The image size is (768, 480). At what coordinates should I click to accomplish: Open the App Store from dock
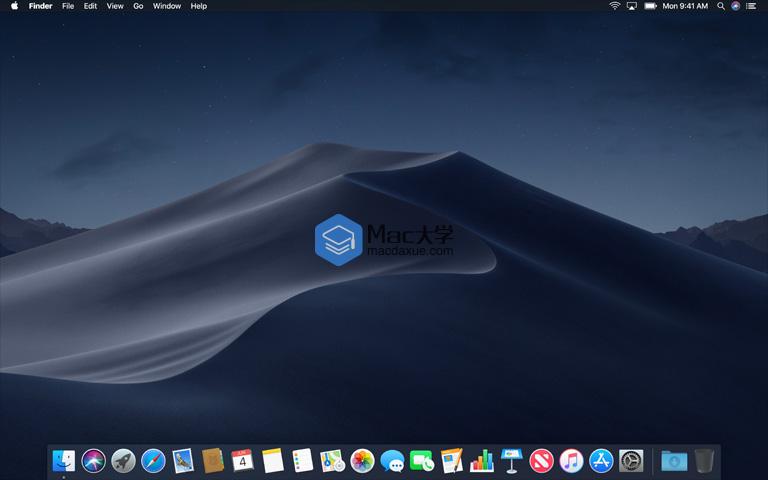(601, 460)
